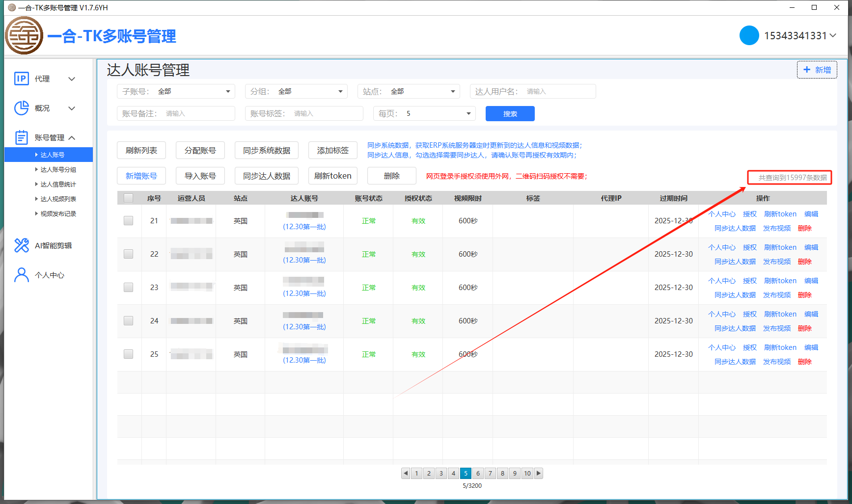The height and width of the screenshot is (504, 852).
Task: Go to page 3 in pagination
Action: tap(441, 473)
